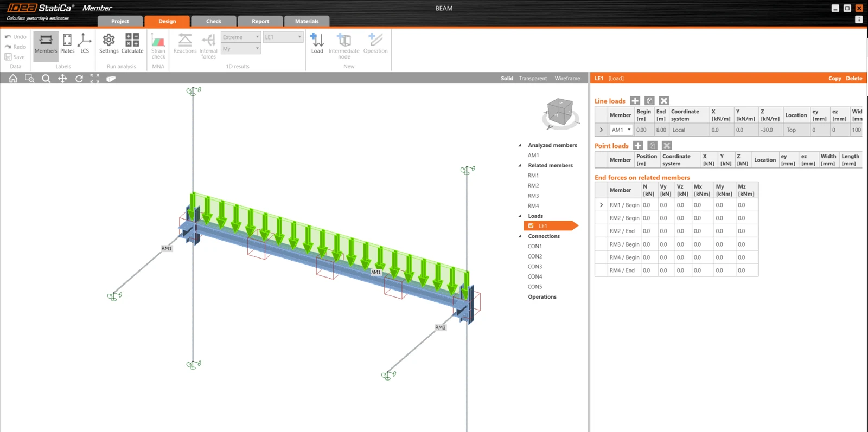The width and height of the screenshot is (868, 432).
Task: Fit model to view icon
Action: (x=95, y=79)
